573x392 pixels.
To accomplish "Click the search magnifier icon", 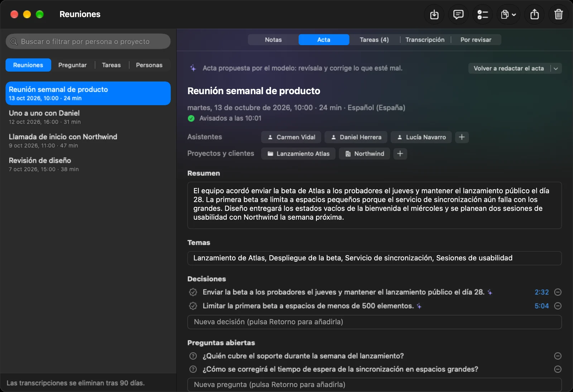I will [x=14, y=42].
